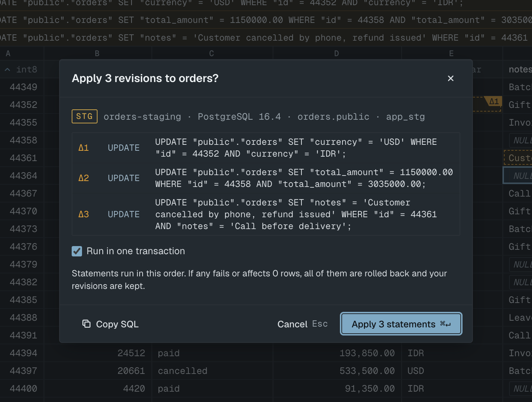
Task: Click the Δ2 UPDATE total_amount statement text
Action: [304, 178]
